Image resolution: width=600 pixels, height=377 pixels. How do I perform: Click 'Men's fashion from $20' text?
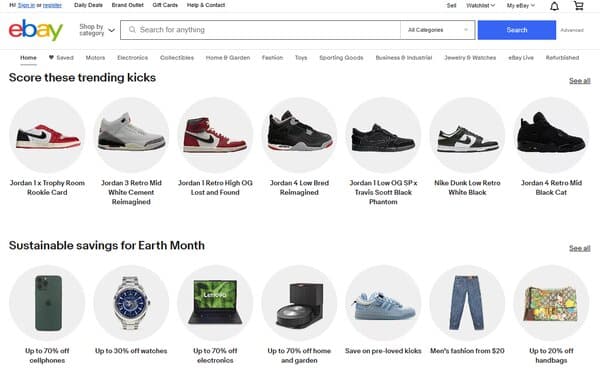pyautogui.click(x=467, y=351)
